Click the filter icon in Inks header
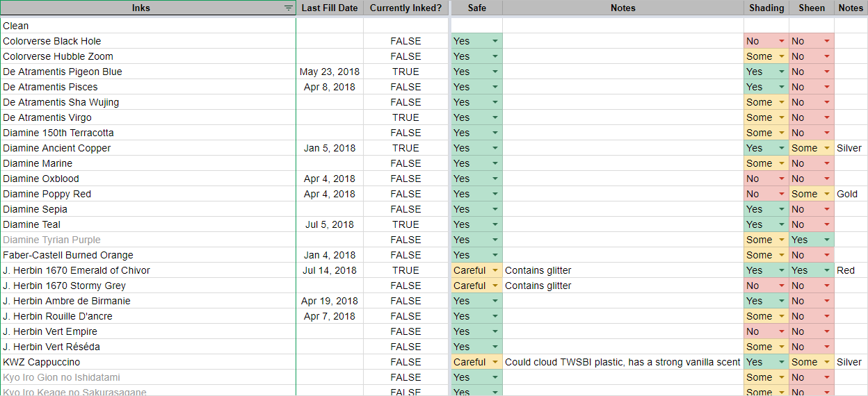The width and height of the screenshot is (868, 396). pyautogui.click(x=289, y=8)
